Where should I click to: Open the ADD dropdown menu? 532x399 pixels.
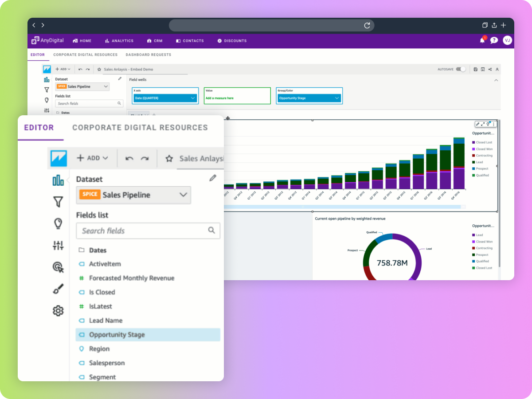93,158
